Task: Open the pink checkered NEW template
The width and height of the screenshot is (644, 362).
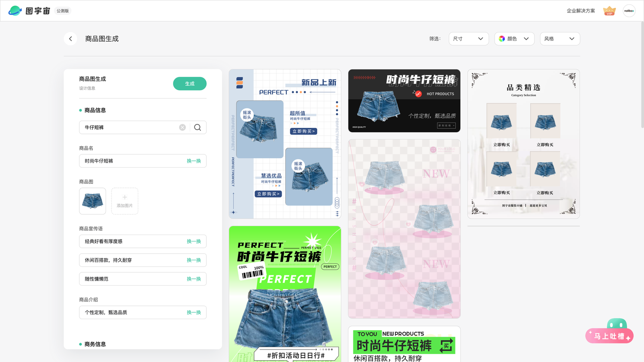Action: [404, 229]
